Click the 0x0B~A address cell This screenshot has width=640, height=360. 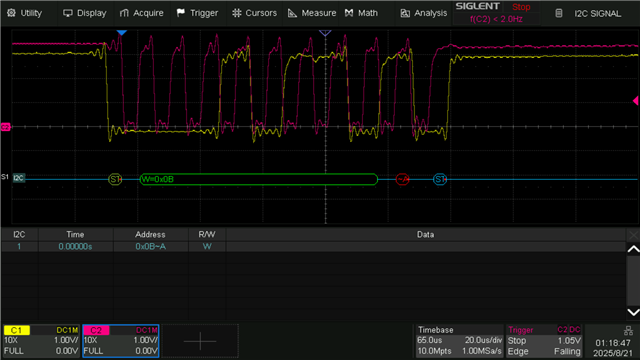point(150,247)
